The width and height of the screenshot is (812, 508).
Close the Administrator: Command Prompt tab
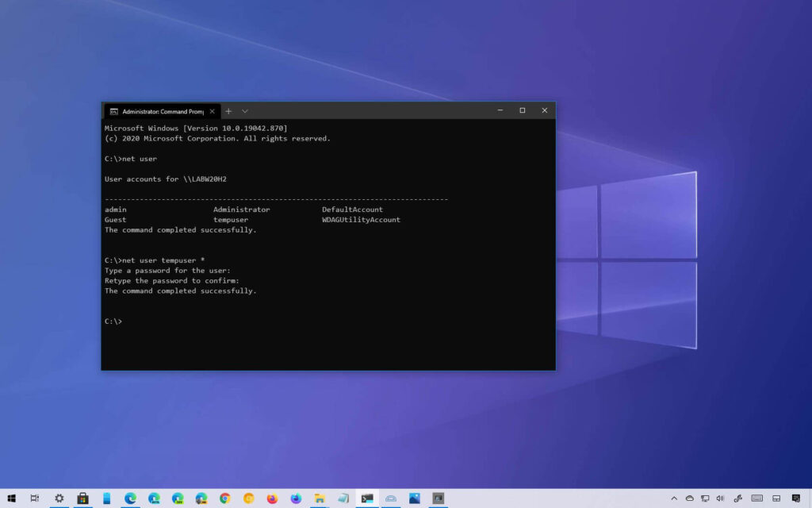(213, 111)
